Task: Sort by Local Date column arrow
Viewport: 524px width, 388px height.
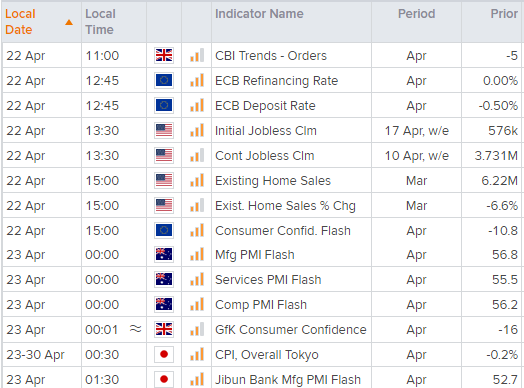Action: (69, 22)
